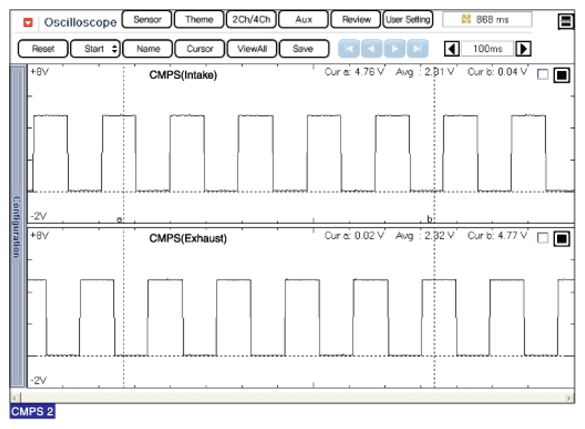
Task: Toggle the empty checkbox on CMPS(Intake) channel
Action: [x=542, y=74]
